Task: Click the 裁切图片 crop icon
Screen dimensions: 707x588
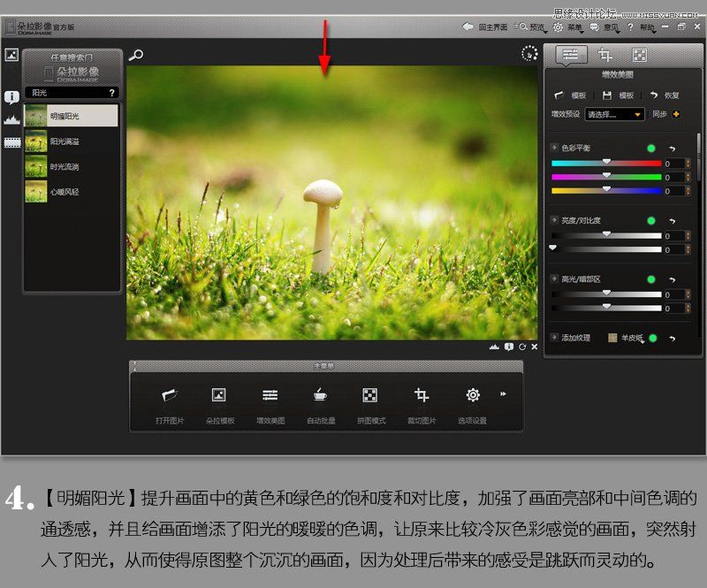Action: click(422, 395)
